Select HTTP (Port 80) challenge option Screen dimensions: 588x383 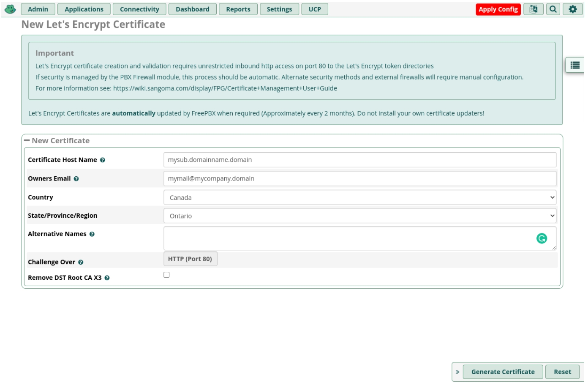[x=190, y=259]
